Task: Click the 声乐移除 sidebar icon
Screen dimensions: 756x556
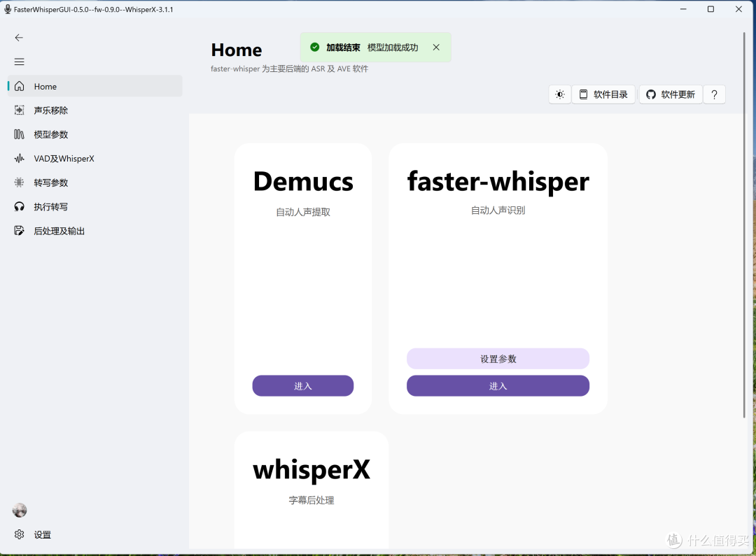Action: tap(20, 111)
